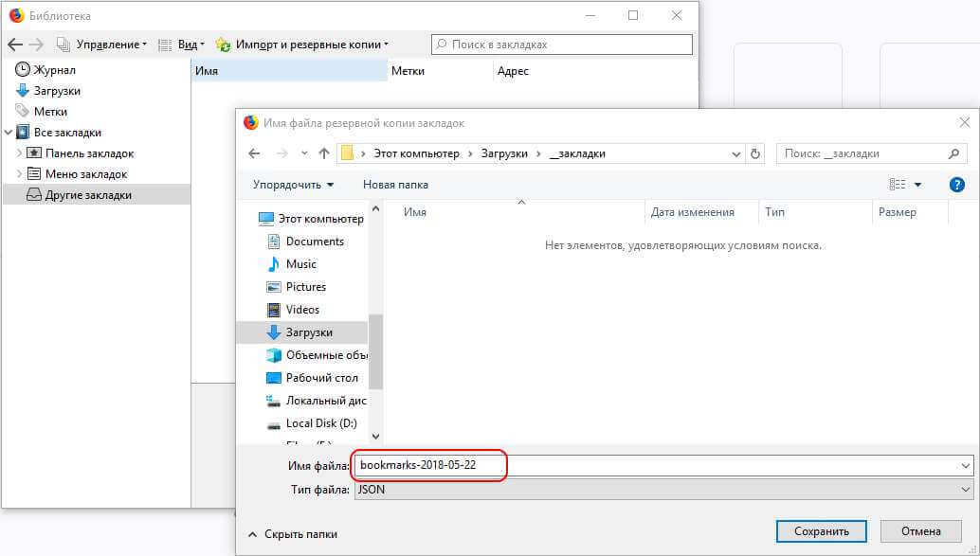
Task: Click Скрыть папки to collapse folder pane
Action: point(292,534)
